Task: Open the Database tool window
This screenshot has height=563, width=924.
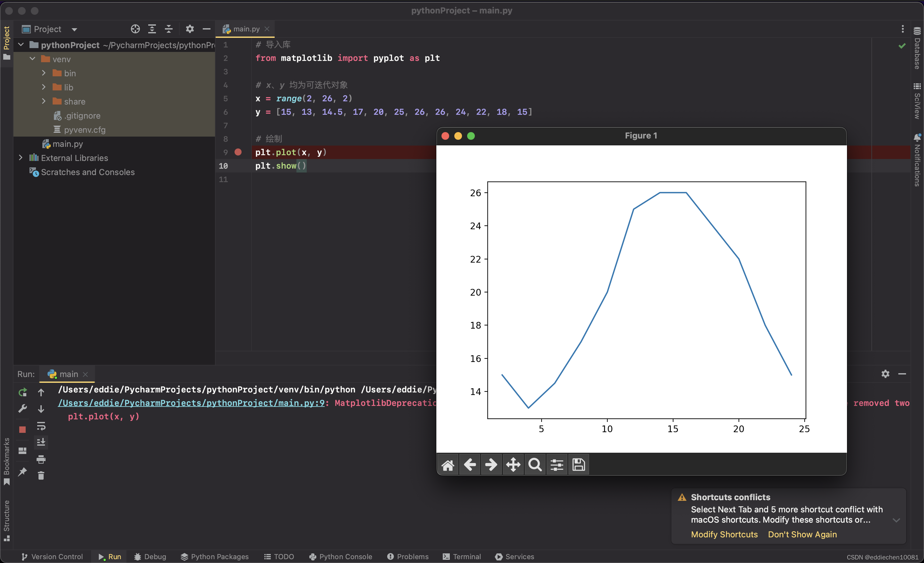Action: point(917,48)
